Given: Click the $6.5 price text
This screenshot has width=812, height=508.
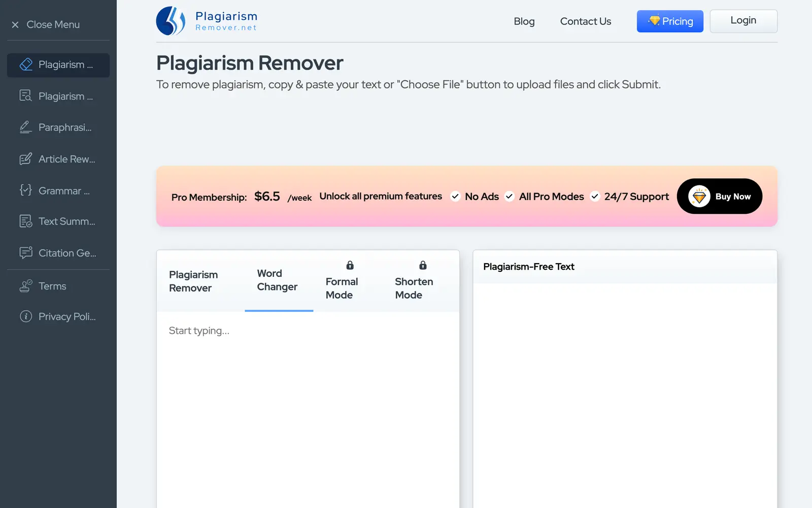Looking at the screenshot, I should [x=267, y=196].
